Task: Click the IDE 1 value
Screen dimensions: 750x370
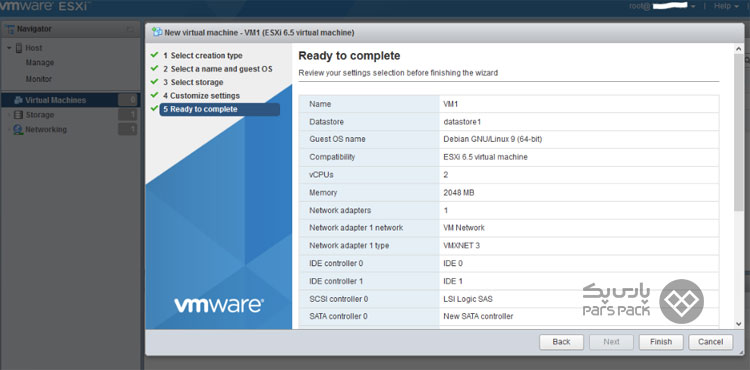Action: click(453, 281)
